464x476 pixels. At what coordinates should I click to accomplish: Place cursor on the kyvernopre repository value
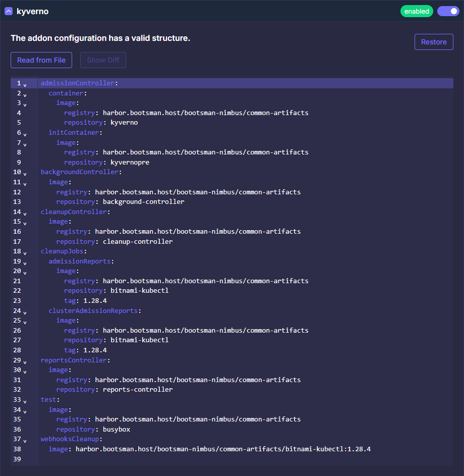[x=130, y=162]
